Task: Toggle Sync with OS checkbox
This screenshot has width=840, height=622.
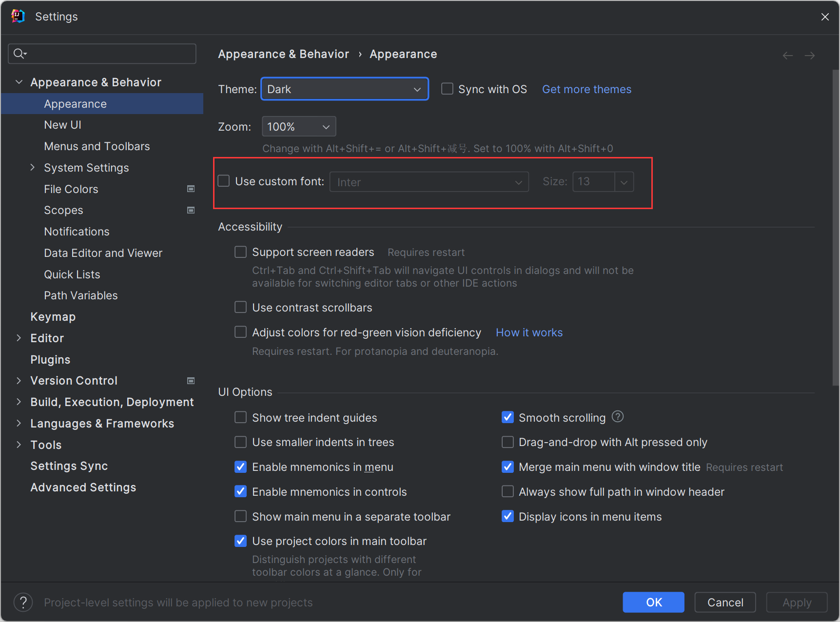Action: coord(447,89)
